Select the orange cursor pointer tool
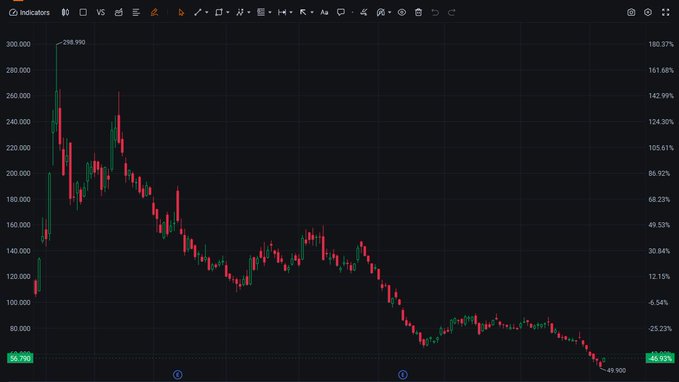 [x=181, y=13]
